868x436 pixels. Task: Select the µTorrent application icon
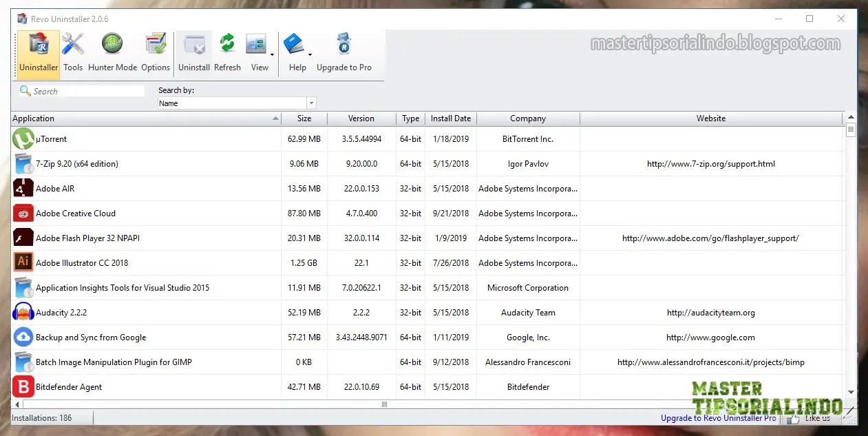[x=23, y=139]
